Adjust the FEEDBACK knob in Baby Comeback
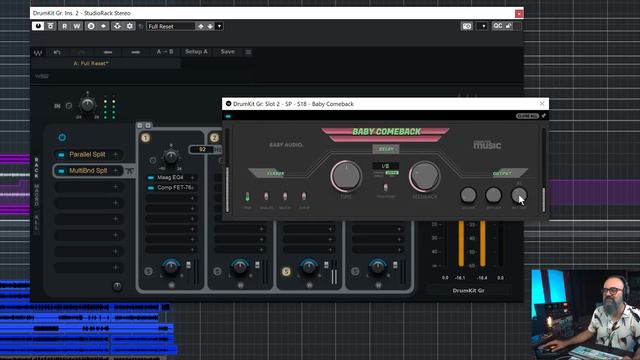The width and height of the screenshot is (640, 360). pos(424,176)
